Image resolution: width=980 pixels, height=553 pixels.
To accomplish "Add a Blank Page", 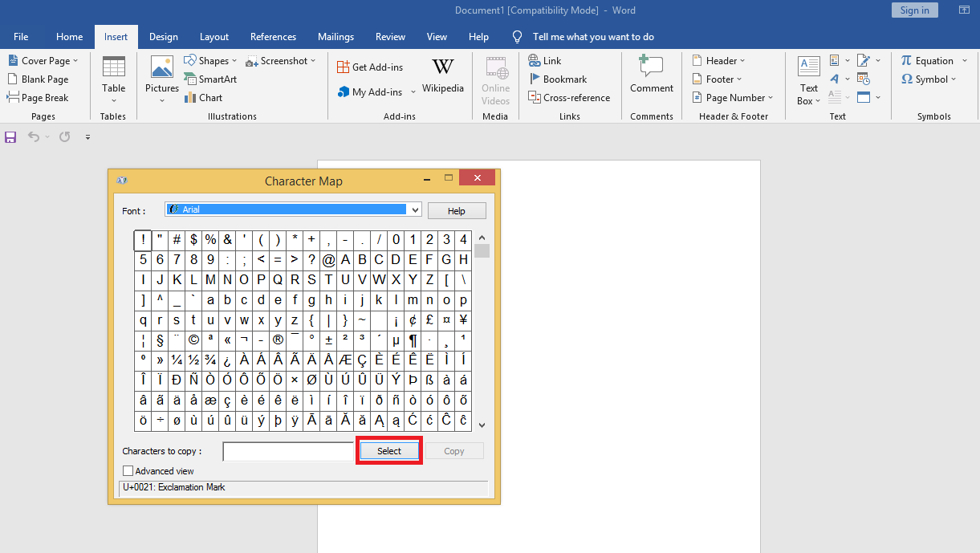I will pos(38,79).
